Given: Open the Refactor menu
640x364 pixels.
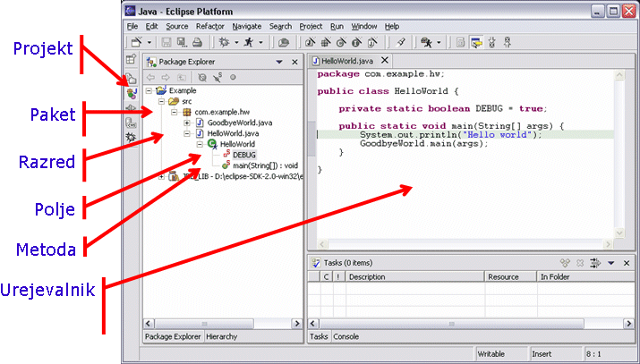Looking at the screenshot, I should pyautogui.click(x=209, y=27).
